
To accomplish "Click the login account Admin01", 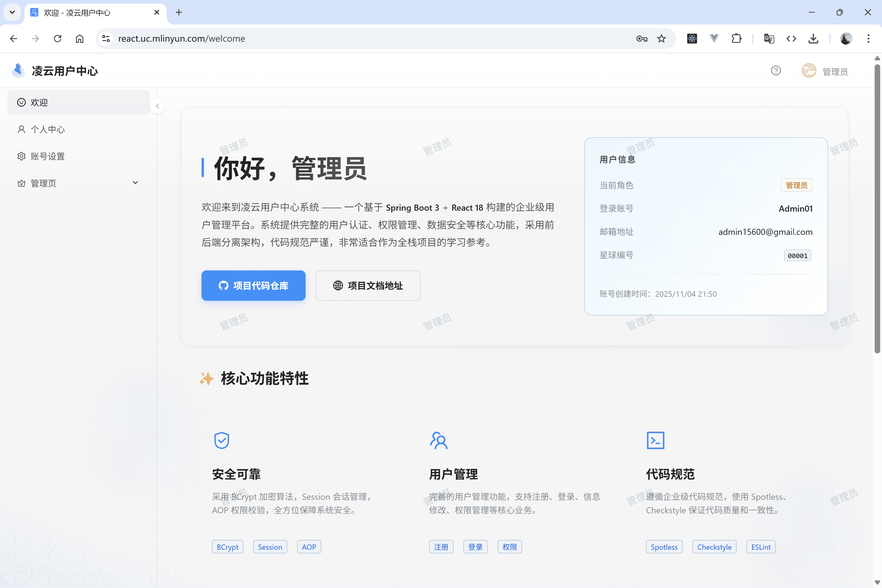I will (x=795, y=209).
